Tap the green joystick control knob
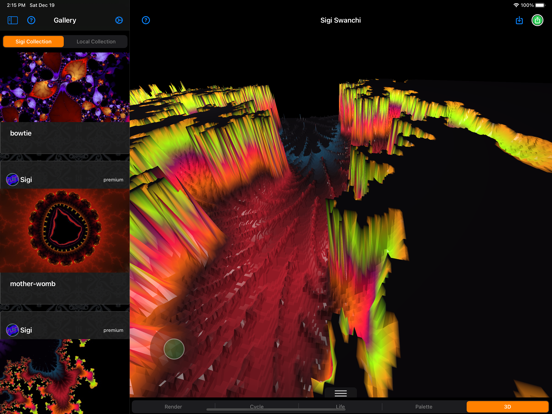 point(174,349)
